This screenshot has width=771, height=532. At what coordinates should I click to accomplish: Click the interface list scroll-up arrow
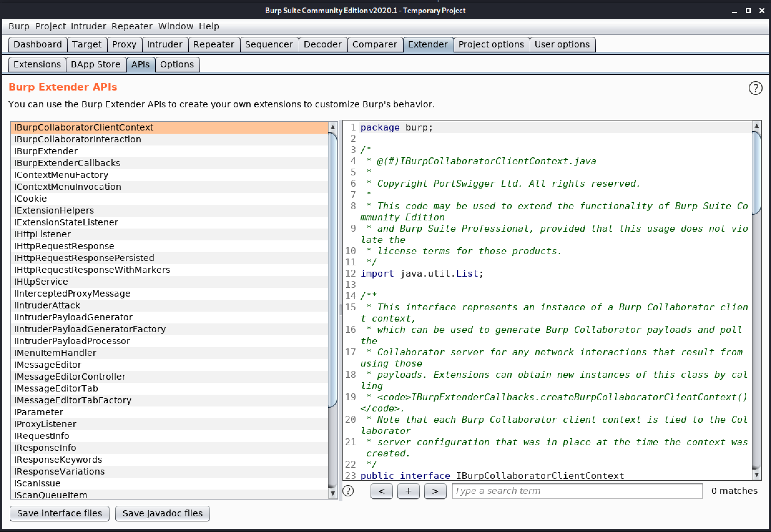[332, 127]
